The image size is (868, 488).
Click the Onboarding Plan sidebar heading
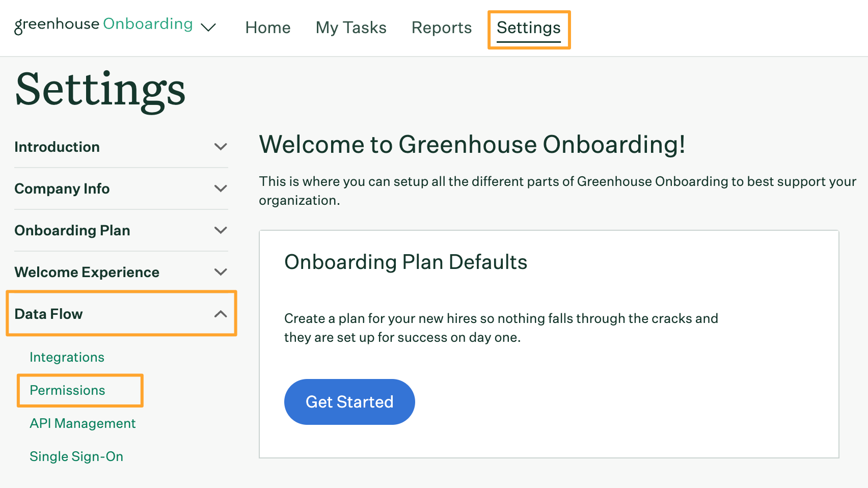tap(72, 230)
